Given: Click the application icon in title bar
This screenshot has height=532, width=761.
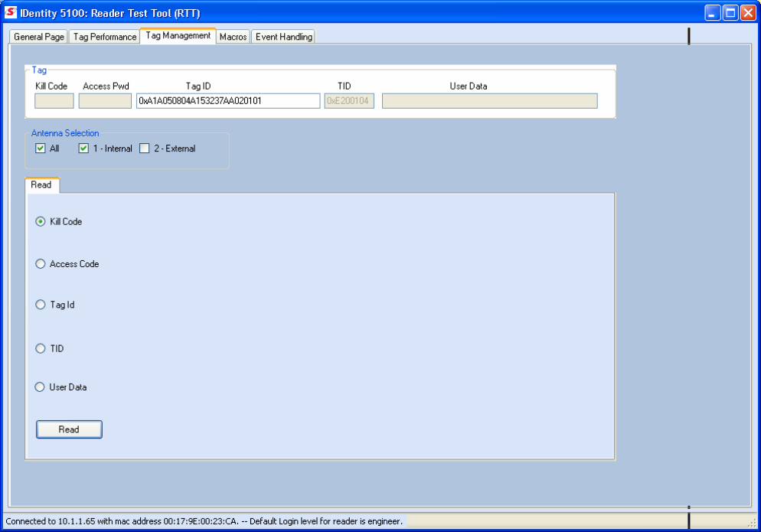Looking at the screenshot, I should 11,12.
